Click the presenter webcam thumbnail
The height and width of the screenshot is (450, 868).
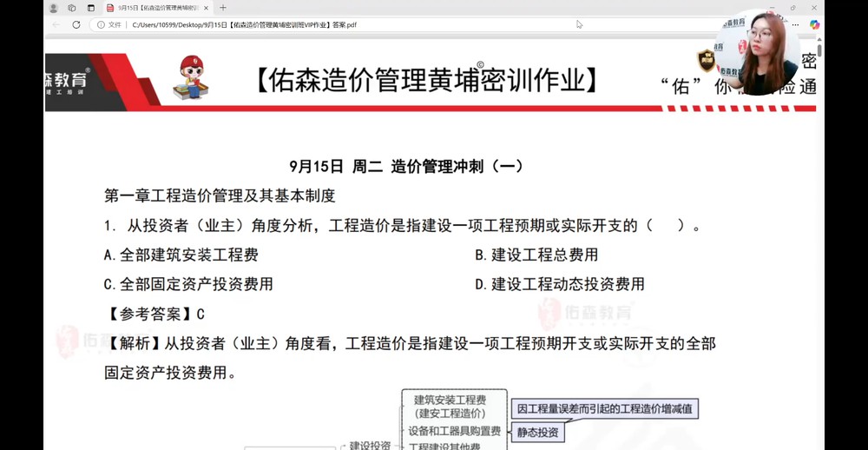pos(757,54)
